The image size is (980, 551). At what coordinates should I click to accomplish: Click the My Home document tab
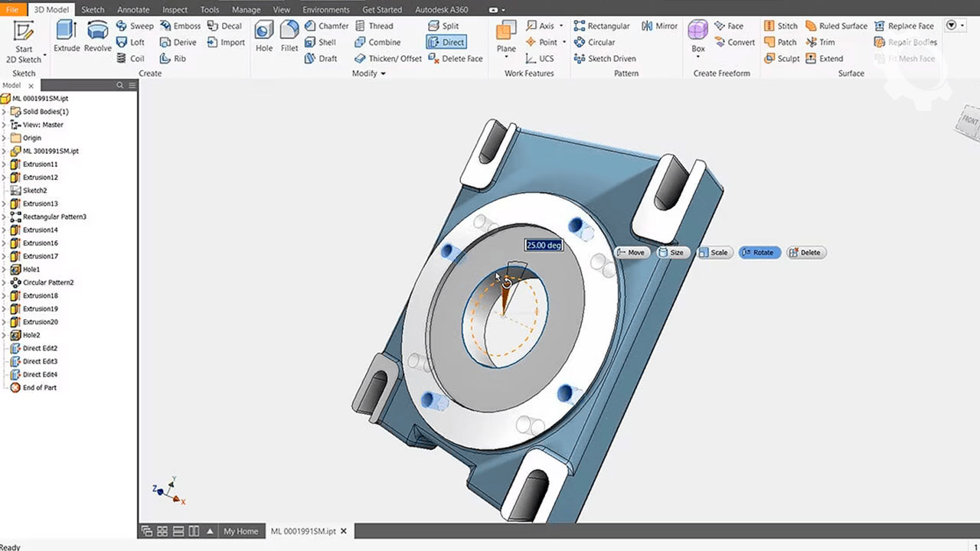pos(240,531)
